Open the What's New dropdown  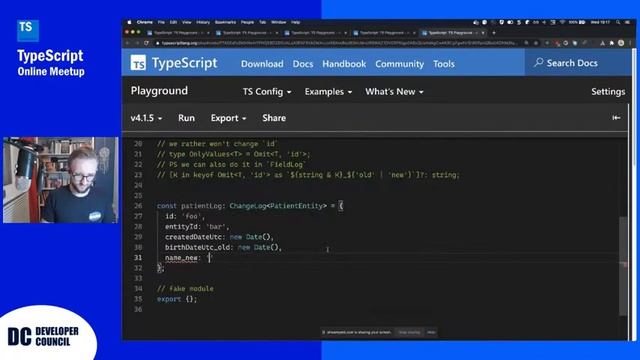(x=394, y=91)
